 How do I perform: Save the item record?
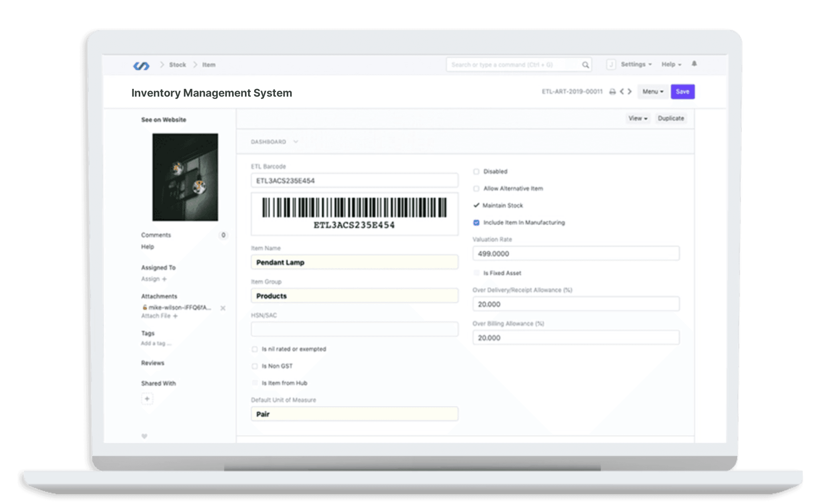point(683,91)
